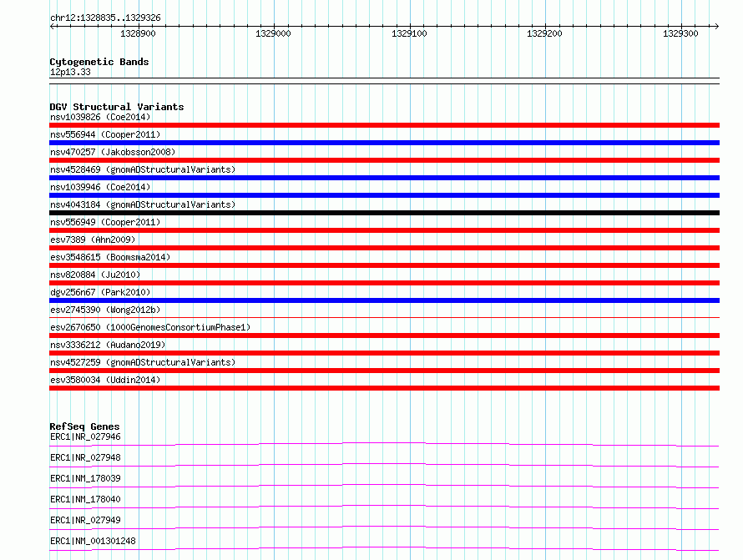The height and width of the screenshot is (560, 743).
Task: Open variant nsv556949 (Cooper2011) label
Action: [x=105, y=222]
